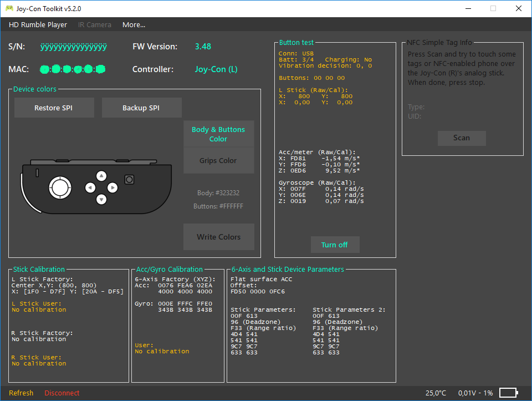Click the Joy-Con analog stick graphic
The height and width of the screenshot is (401, 532).
coord(60,187)
